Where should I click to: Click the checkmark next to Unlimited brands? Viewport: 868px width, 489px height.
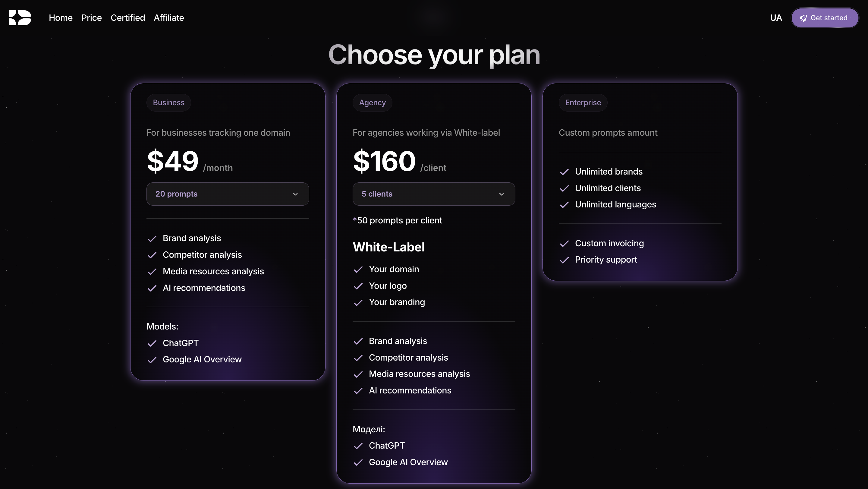point(564,172)
